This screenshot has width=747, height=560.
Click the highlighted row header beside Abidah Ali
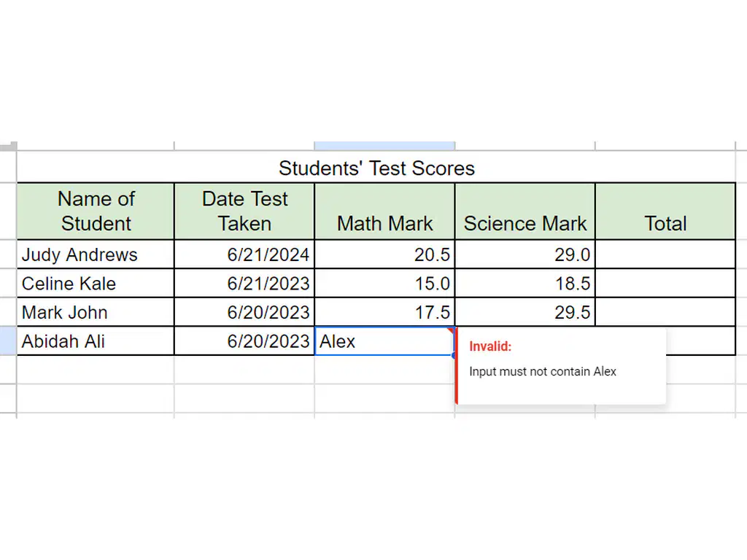(x=8, y=341)
